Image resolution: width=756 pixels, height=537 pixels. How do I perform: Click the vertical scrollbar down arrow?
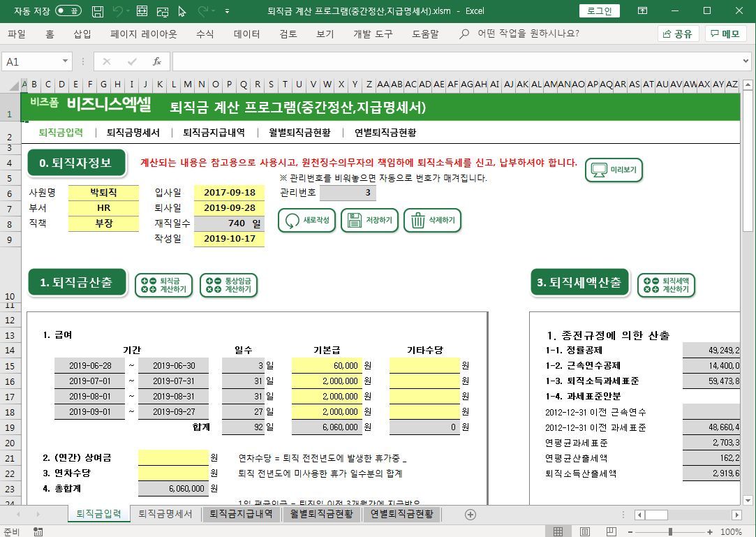point(748,500)
